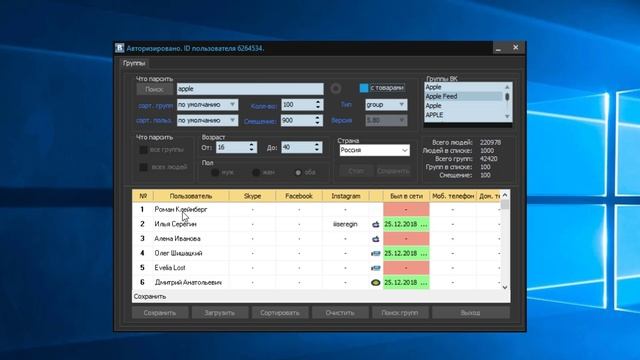
Task: Select the 'оба' gender radio button
Action: 298,172
